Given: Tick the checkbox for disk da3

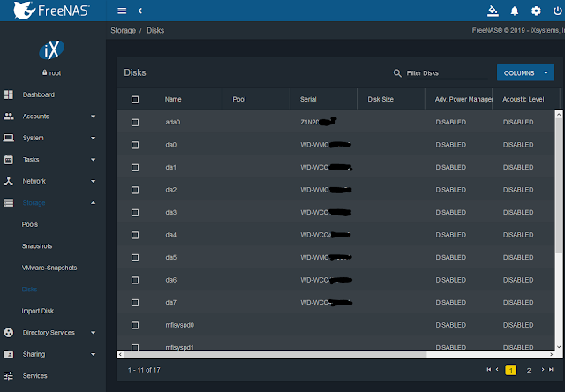Looking at the screenshot, I should click(135, 213).
